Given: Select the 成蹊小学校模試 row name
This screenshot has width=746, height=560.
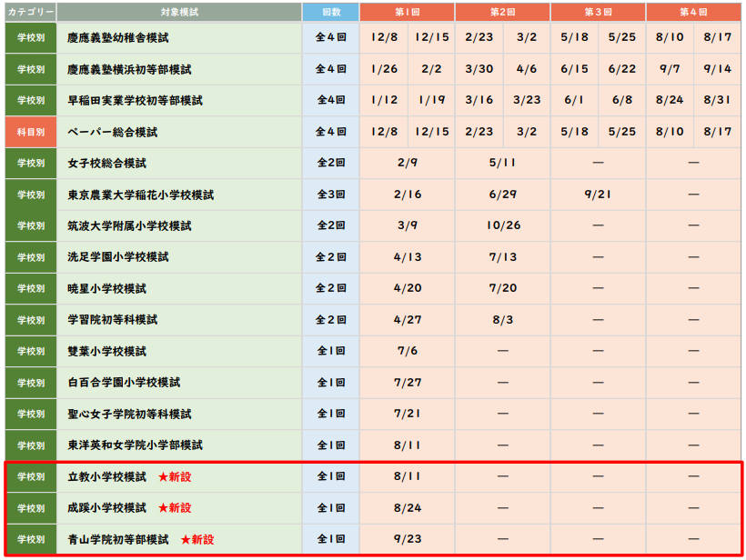Looking at the screenshot, I should [x=107, y=508].
